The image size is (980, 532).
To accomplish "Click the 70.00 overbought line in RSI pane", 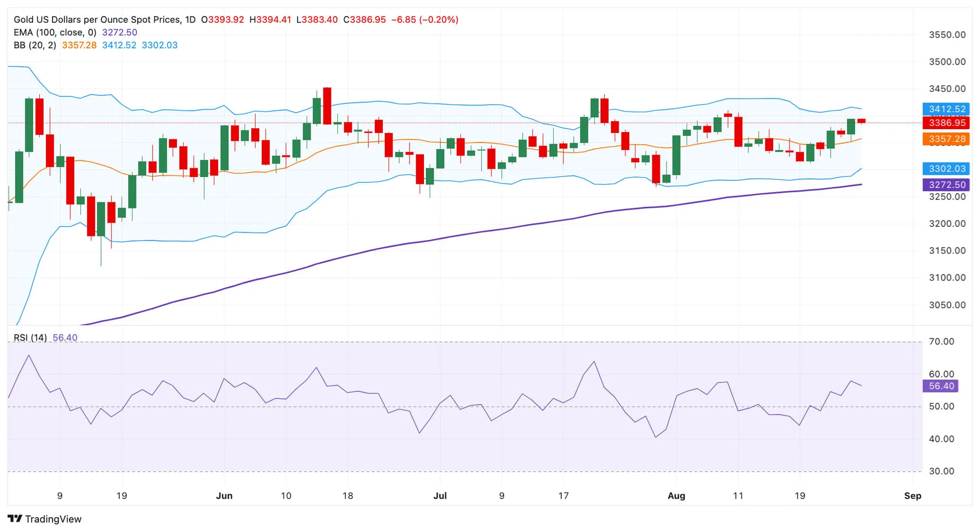I will click(x=479, y=341).
